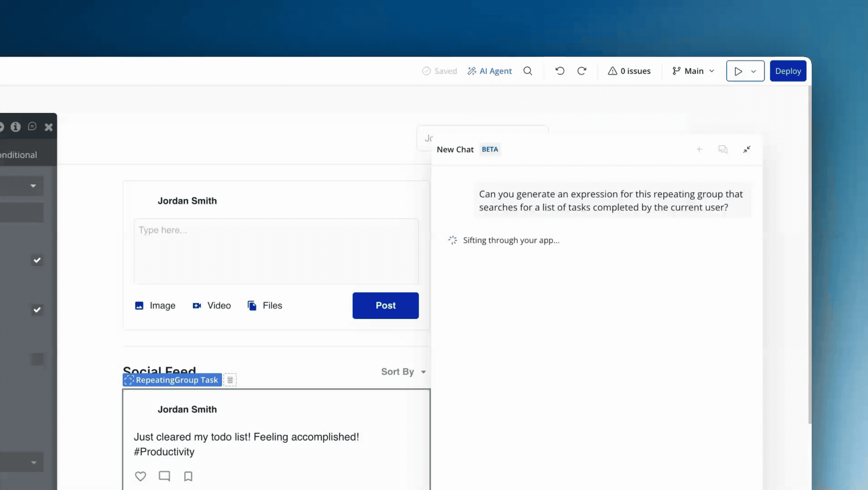This screenshot has height=490, width=868.
Task: Switch to the Conditional tab
Action: (x=19, y=155)
